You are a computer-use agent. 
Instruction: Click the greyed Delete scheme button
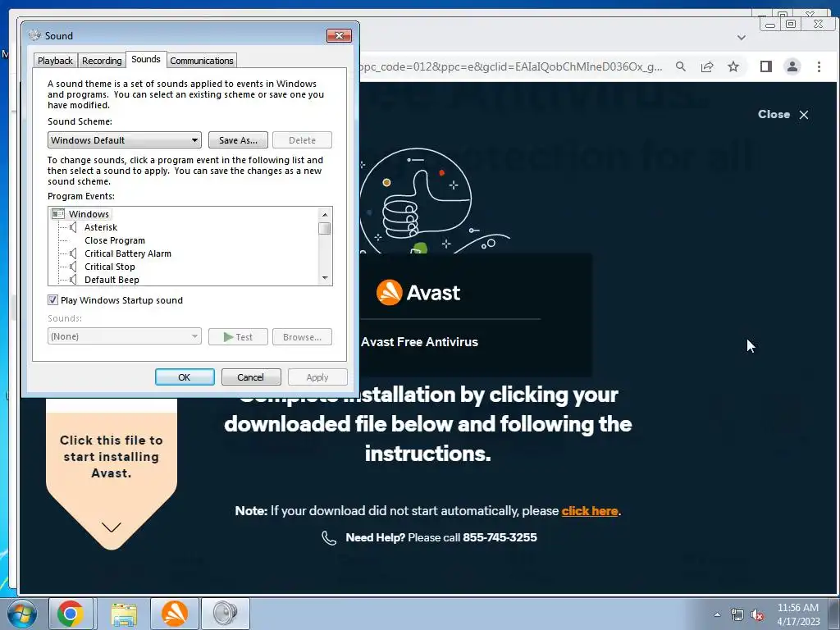pyautogui.click(x=302, y=140)
